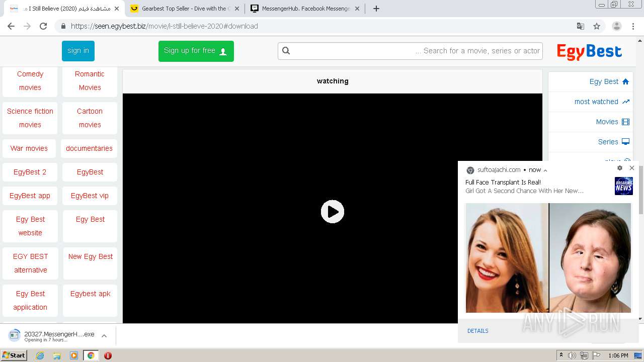Open Movies in the right sidebar
The image size is (644, 362).
(x=613, y=122)
